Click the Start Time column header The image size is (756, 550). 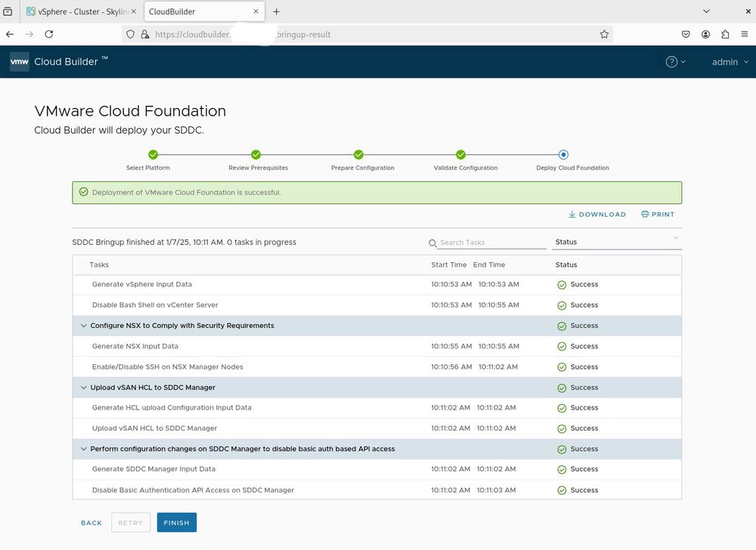tap(449, 265)
